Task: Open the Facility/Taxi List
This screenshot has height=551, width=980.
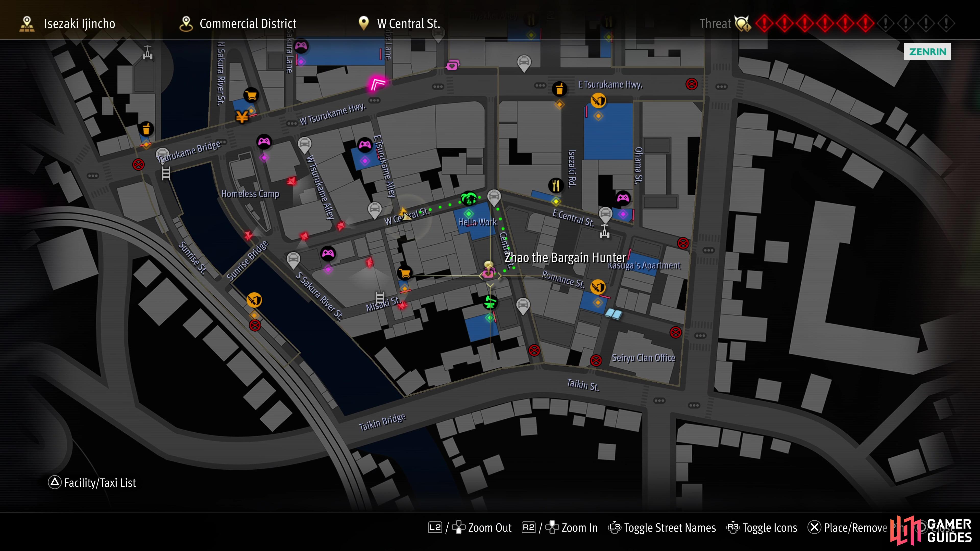Action: (92, 483)
